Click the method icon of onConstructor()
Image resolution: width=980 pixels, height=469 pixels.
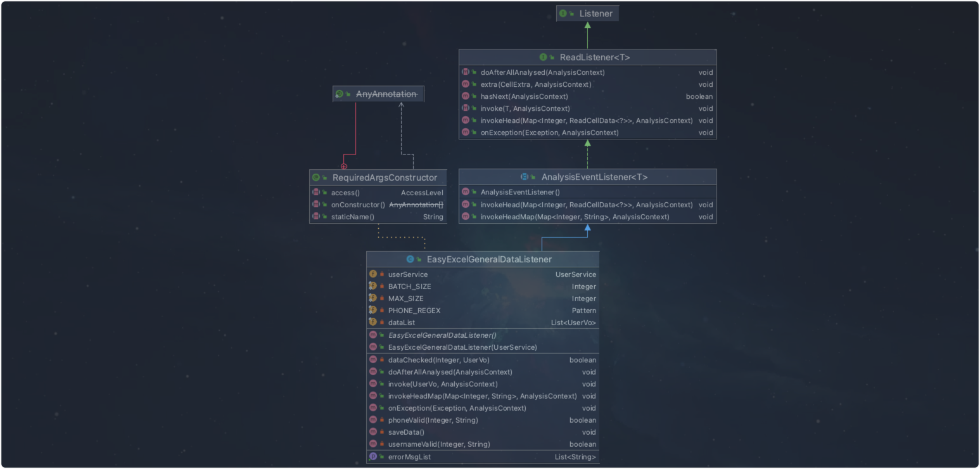pos(316,205)
